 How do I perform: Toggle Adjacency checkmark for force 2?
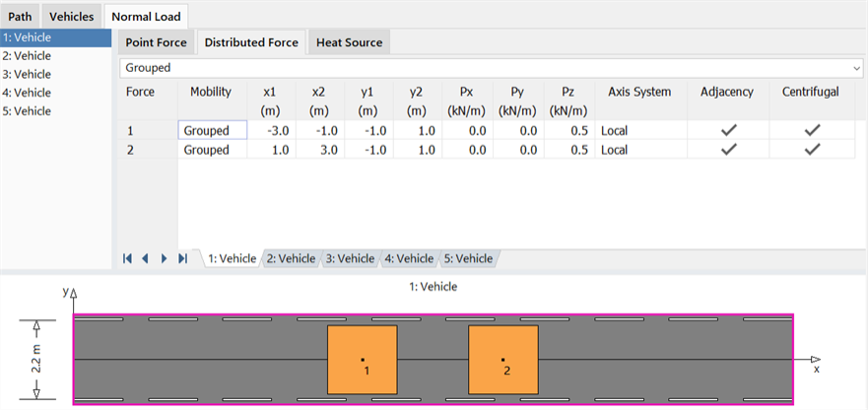click(728, 150)
